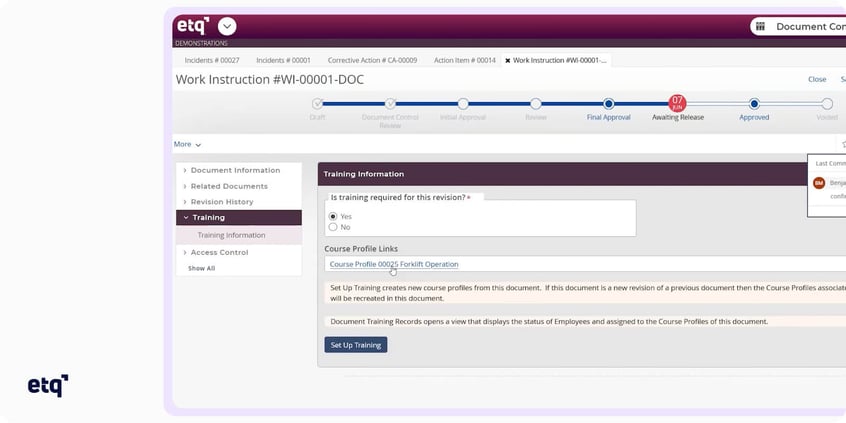The width and height of the screenshot is (846, 423).
Task: Select No for training required
Action: point(333,227)
